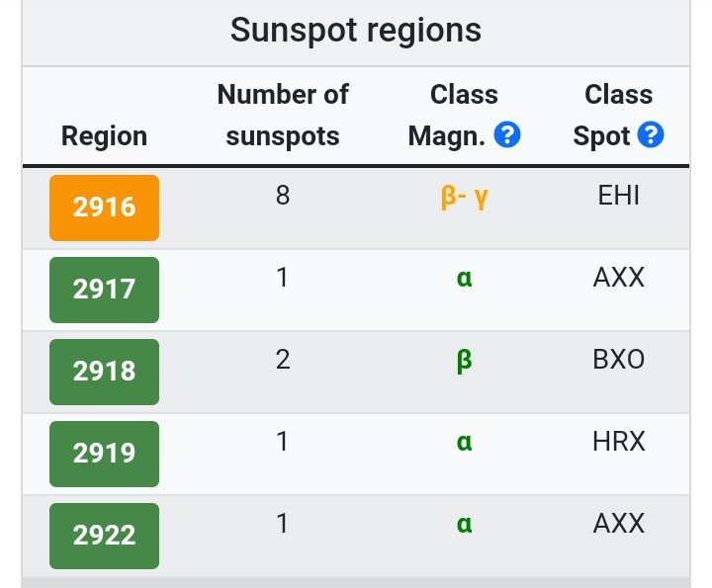The height and width of the screenshot is (588, 712).
Task: Click the Sunspot regions table title
Action: pos(356,30)
